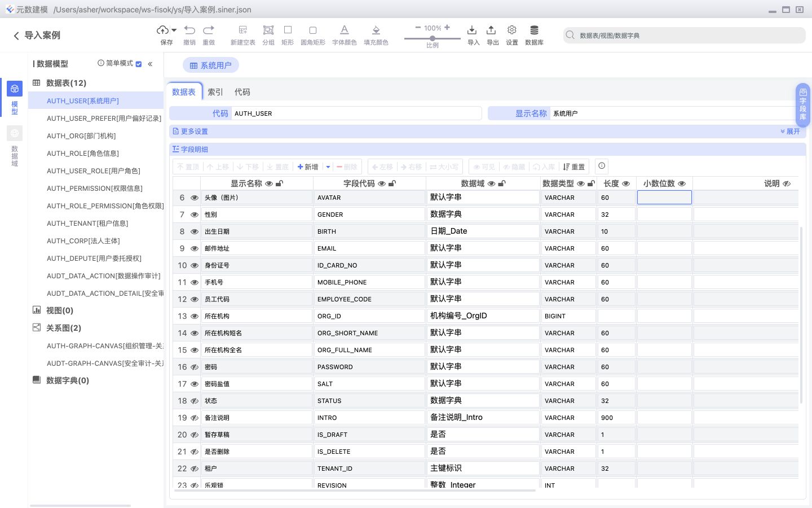Open the 数据库 database panel icon
812x508 pixels.
click(x=534, y=34)
